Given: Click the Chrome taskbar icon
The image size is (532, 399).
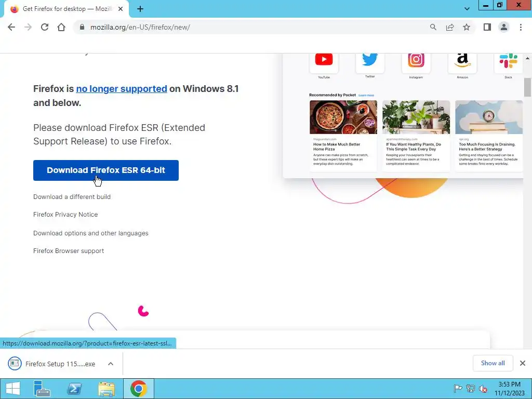Looking at the screenshot, I should pos(138,389).
